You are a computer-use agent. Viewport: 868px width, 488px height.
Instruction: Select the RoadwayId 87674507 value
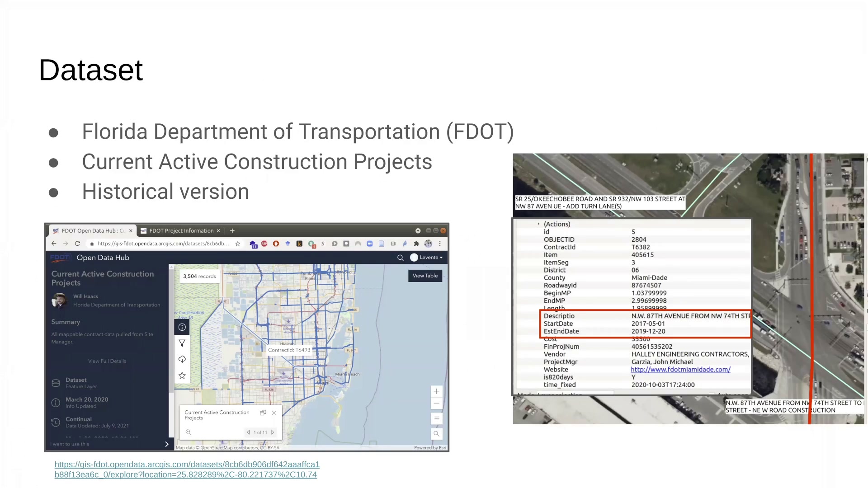click(646, 286)
